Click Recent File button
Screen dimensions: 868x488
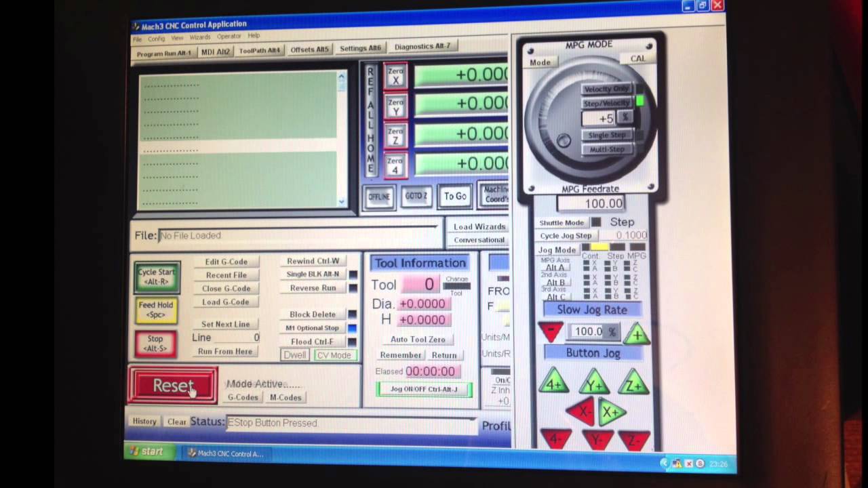pyautogui.click(x=226, y=275)
